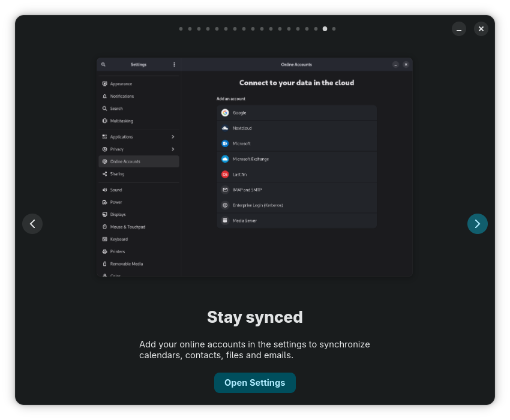Click the Open Settings button
The height and width of the screenshot is (420, 510).
point(254,383)
